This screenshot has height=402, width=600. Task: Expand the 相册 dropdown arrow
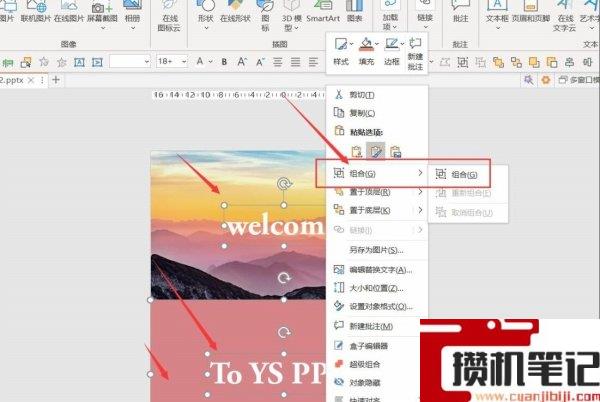[132, 28]
